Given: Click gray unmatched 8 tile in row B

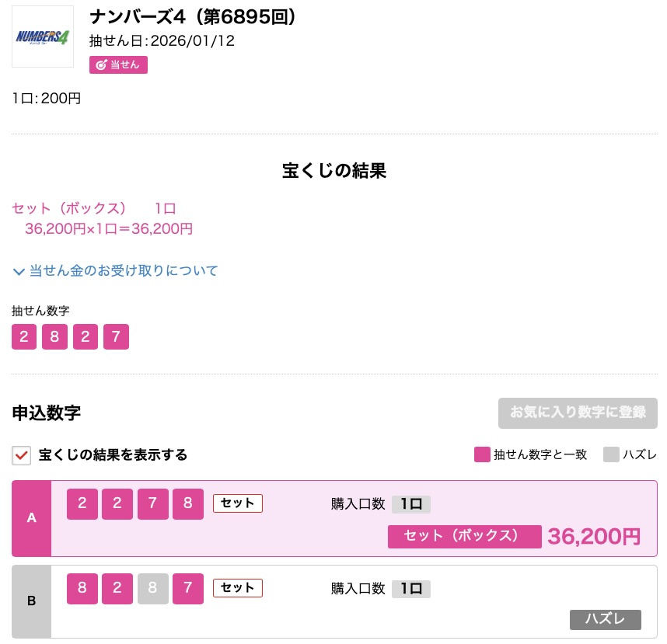Looking at the screenshot, I should coord(153,589).
